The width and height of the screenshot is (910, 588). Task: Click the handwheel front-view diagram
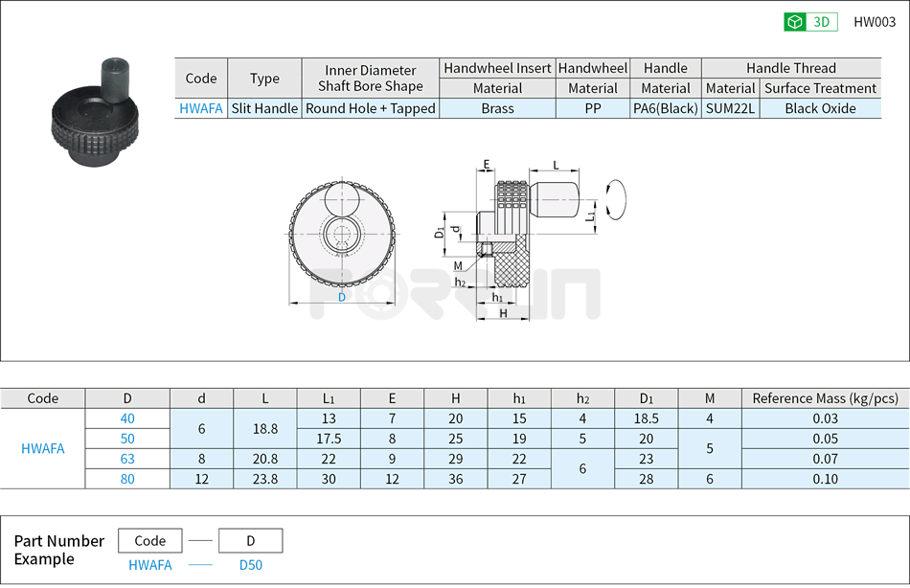(x=340, y=233)
